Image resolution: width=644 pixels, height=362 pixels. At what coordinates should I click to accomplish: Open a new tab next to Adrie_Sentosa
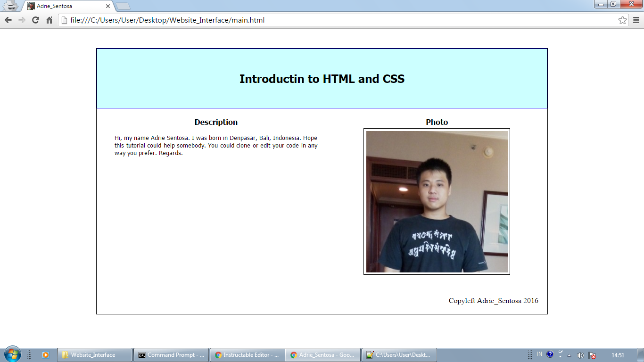click(122, 7)
